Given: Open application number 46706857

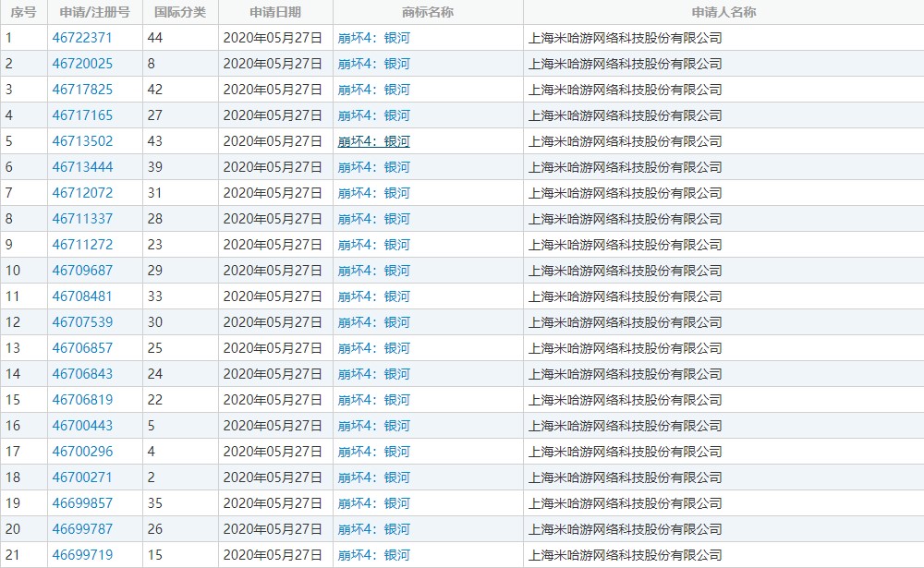Looking at the screenshot, I should pyautogui.click(x=82, y=348).
